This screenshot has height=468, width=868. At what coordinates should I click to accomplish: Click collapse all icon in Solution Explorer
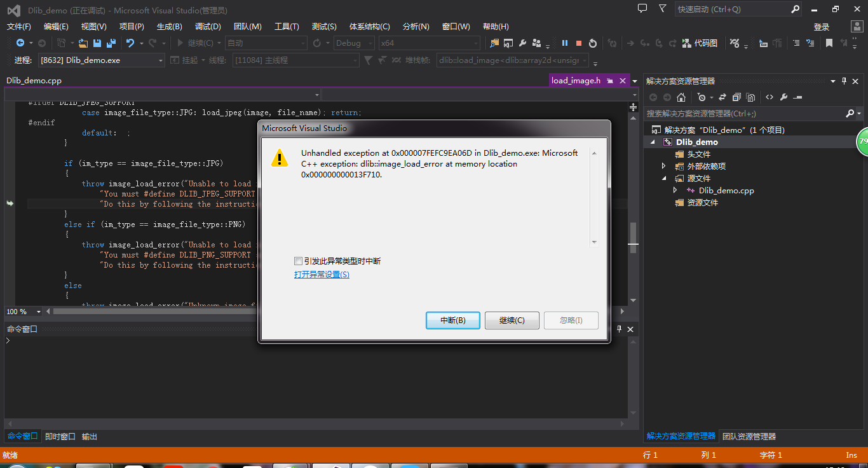(736, 97)
